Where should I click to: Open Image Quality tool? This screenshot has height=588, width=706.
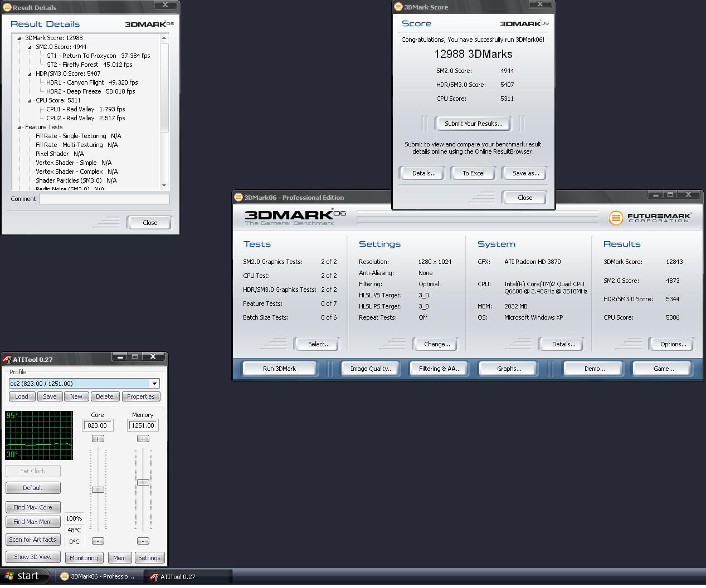point(371,369)
